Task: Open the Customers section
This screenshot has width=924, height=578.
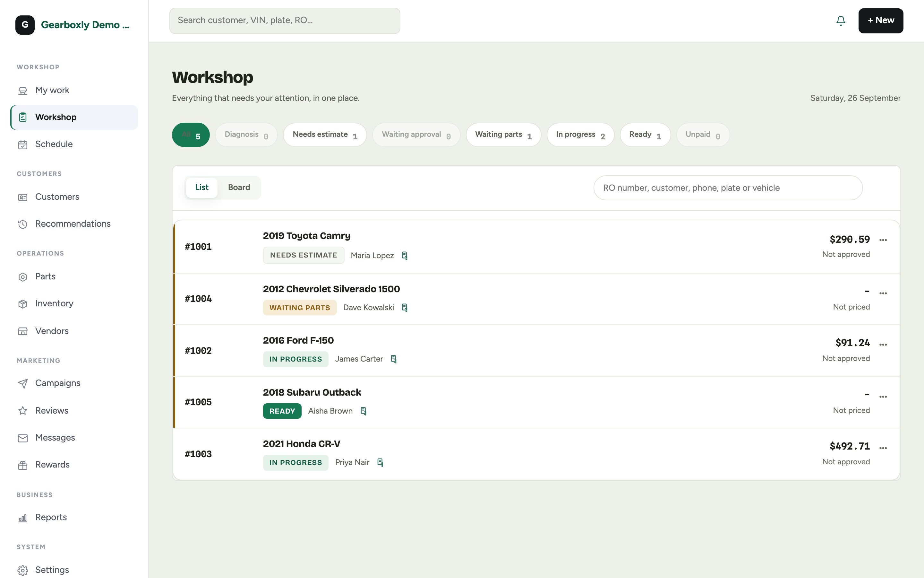Action: tap(74, 197)
